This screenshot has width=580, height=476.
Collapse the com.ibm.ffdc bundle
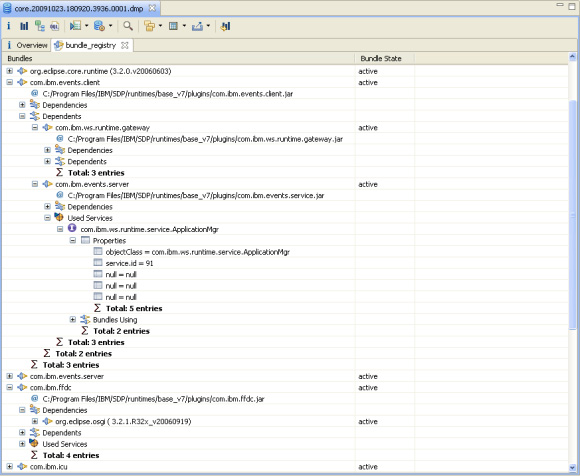[x=10, y=387]
